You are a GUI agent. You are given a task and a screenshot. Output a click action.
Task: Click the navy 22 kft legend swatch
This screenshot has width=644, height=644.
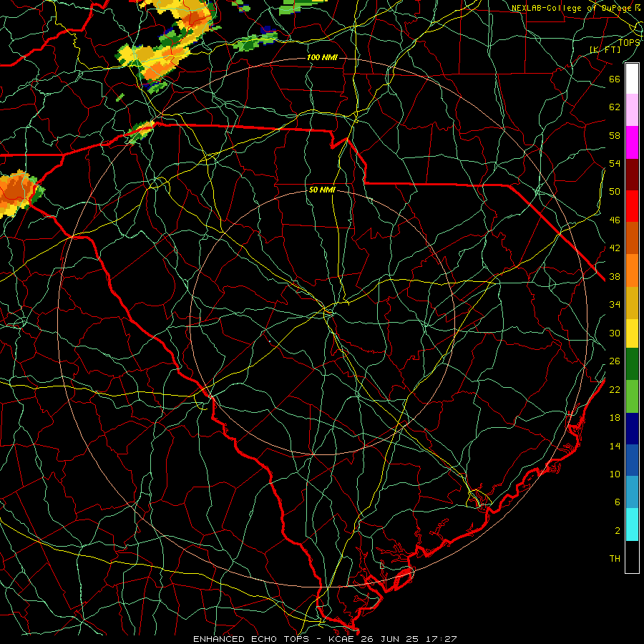632,429
